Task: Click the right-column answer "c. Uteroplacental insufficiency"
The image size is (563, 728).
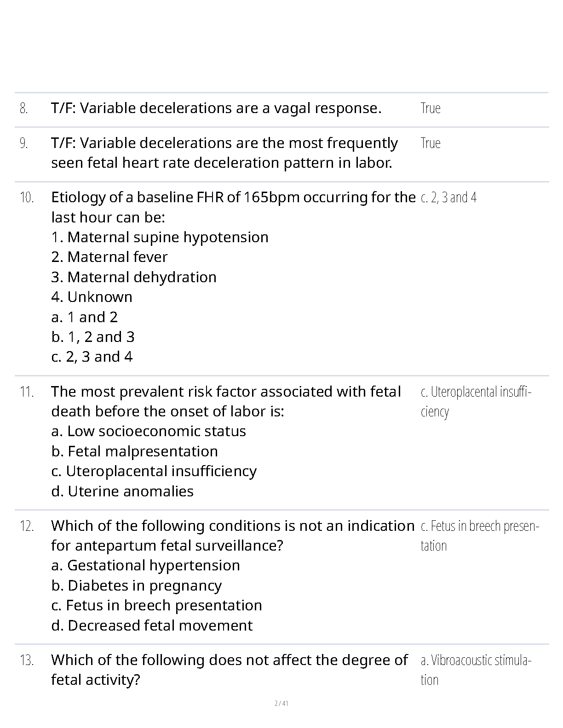Action: pyautogui.click(x=476, y=401)
